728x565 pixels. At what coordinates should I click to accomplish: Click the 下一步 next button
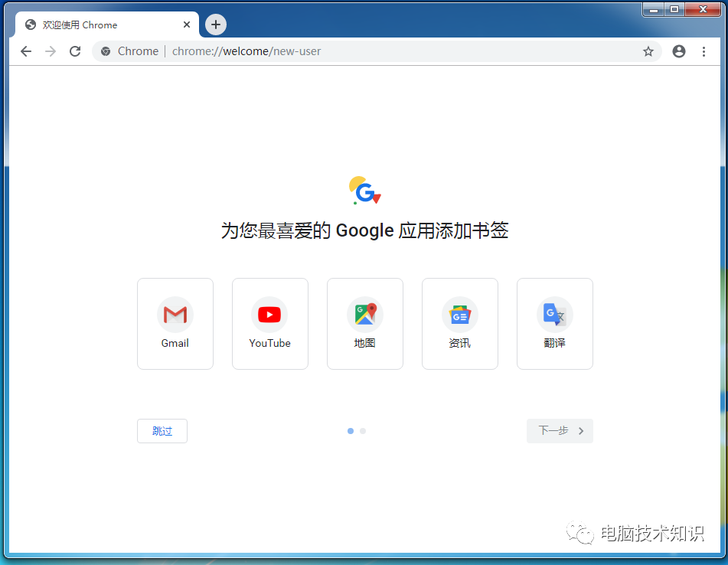(560, 431)
